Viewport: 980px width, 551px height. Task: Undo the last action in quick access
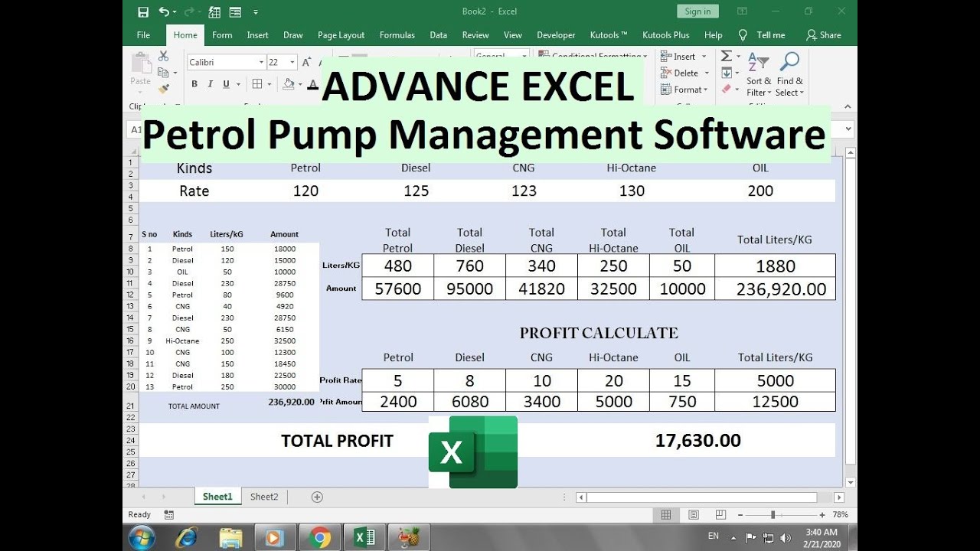pos(164,11)
